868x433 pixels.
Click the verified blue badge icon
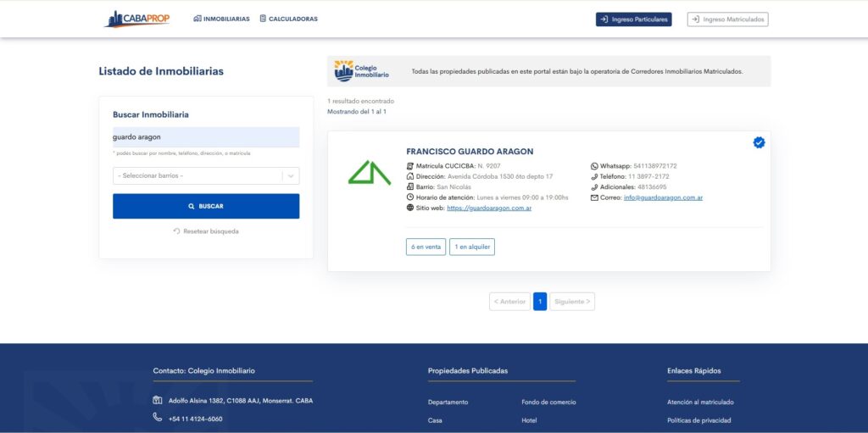[759, 142]
